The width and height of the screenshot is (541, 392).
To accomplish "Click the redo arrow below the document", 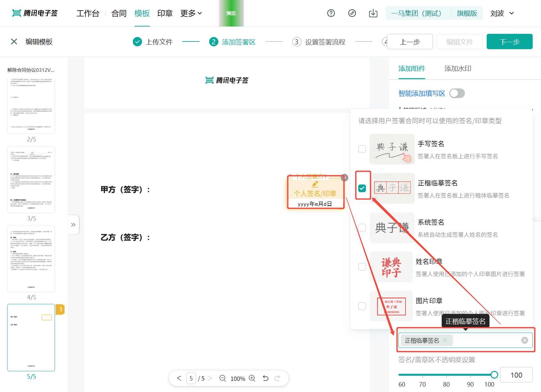I will [x=278, y=378].
